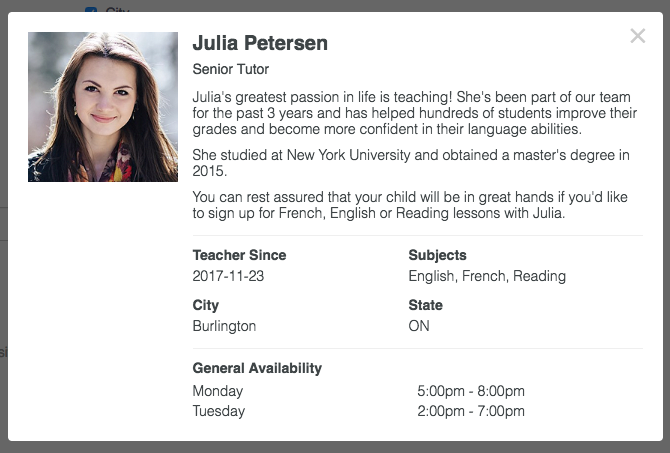This screenshot has height=453, width=670.
Task: Toggle the City checkbox behind the dialog
Action: pos(91,9)
